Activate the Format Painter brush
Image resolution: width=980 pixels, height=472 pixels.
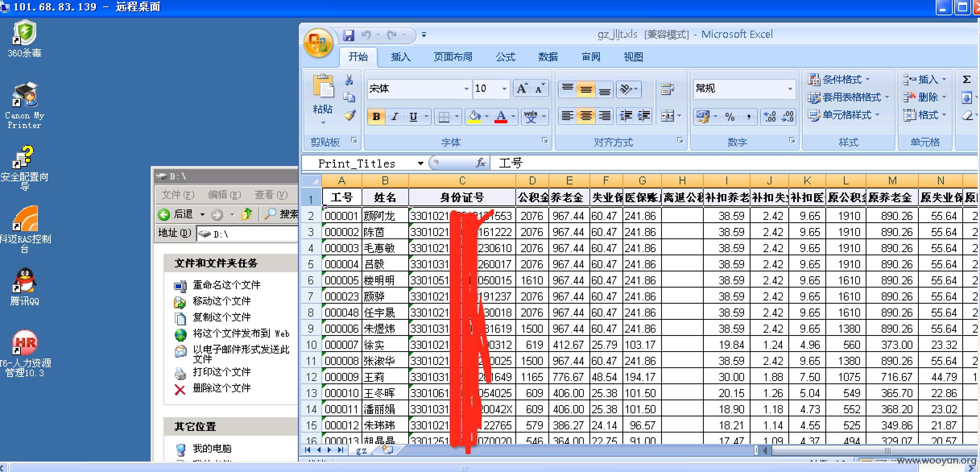point(349,116)
